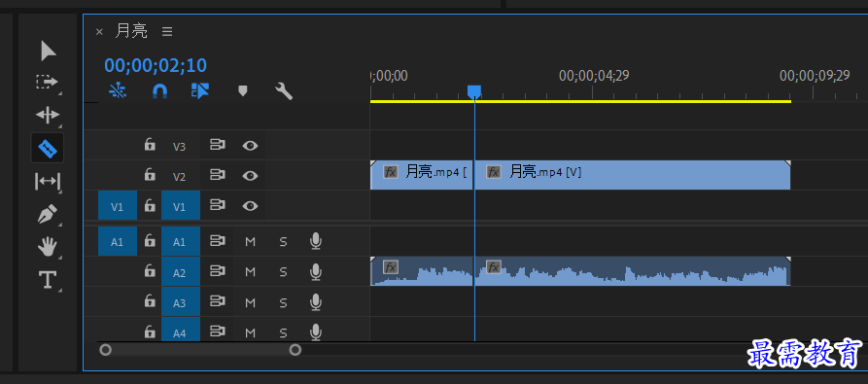Enable voice-over record on A1

316,241
